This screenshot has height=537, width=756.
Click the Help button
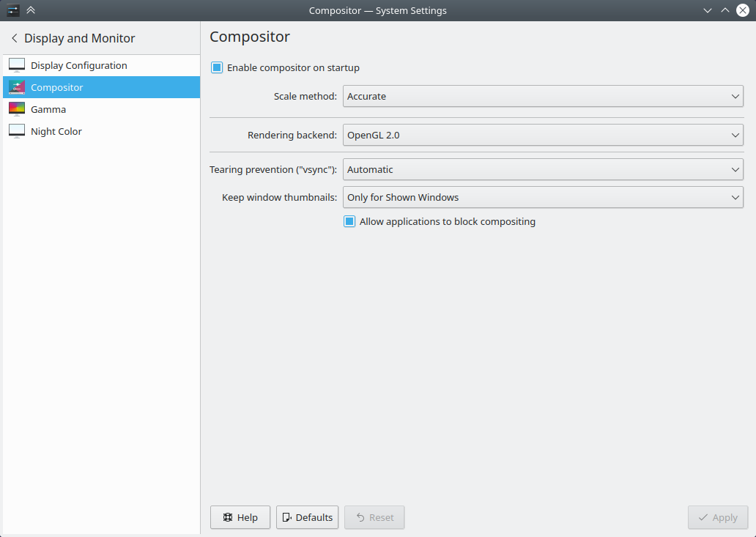click(x=240, y=517)
